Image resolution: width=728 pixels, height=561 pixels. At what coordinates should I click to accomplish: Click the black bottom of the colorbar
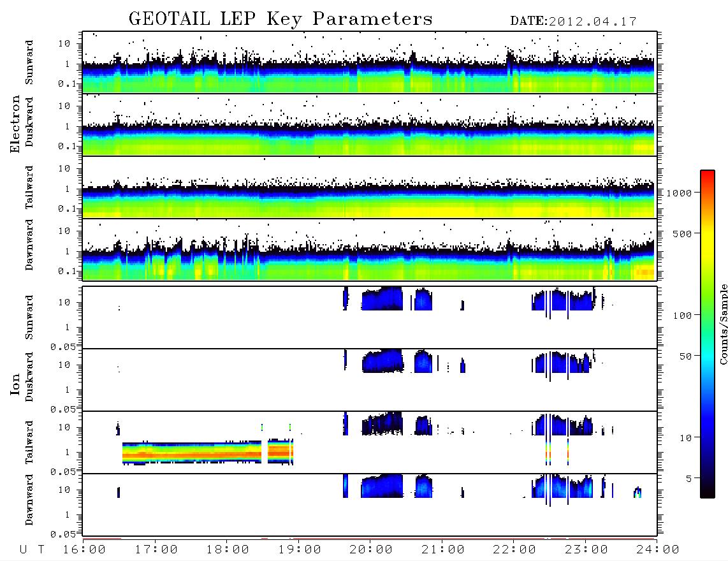[708, 490]
